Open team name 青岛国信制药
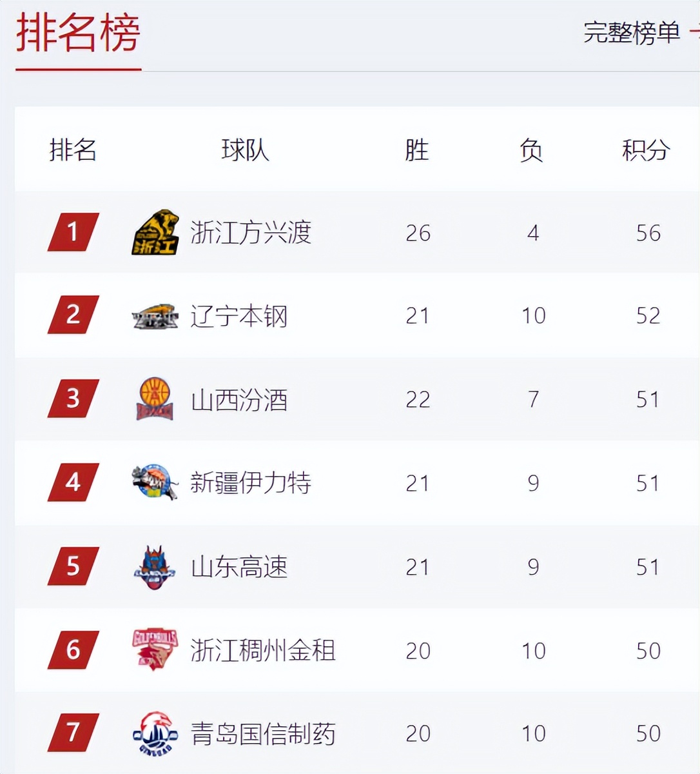The width and height of the screenshot is (700, 774). click(263, 733)
